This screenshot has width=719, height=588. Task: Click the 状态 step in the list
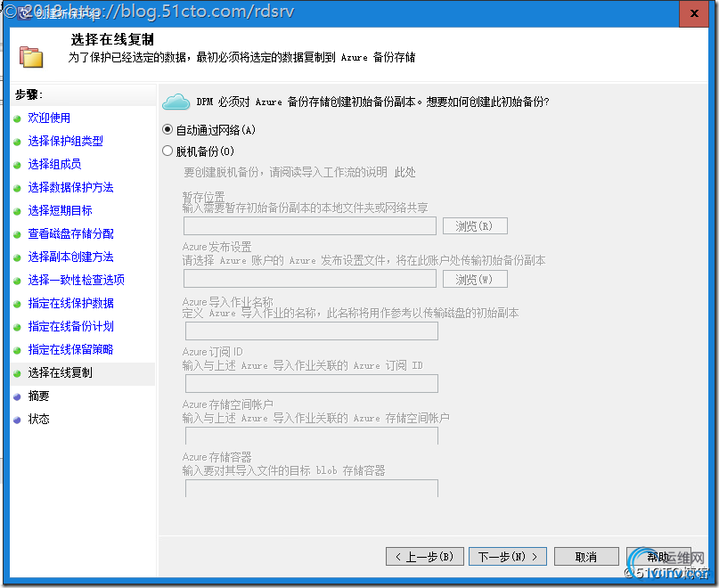pyautogui.click(x=38, y=419)
